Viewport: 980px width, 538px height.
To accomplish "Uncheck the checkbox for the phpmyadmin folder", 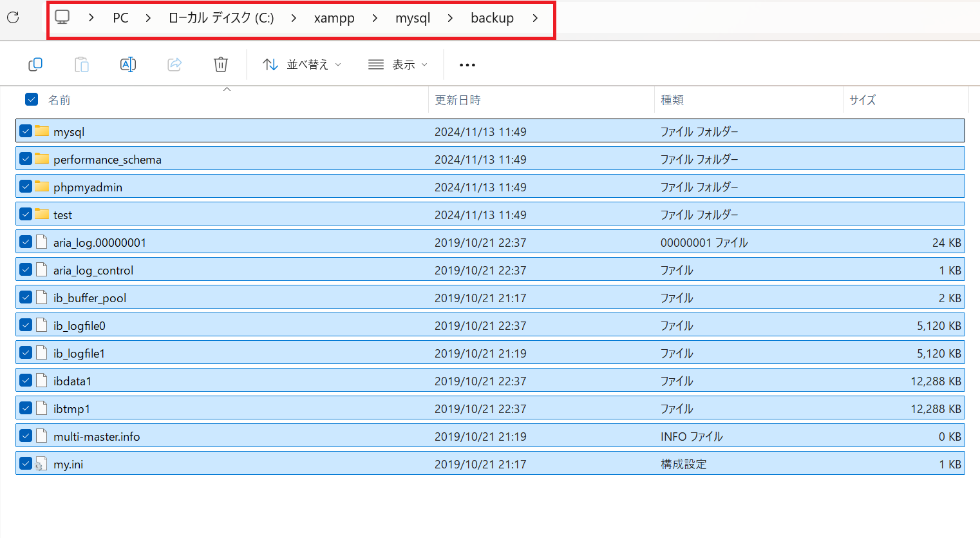I will point(26,187).
